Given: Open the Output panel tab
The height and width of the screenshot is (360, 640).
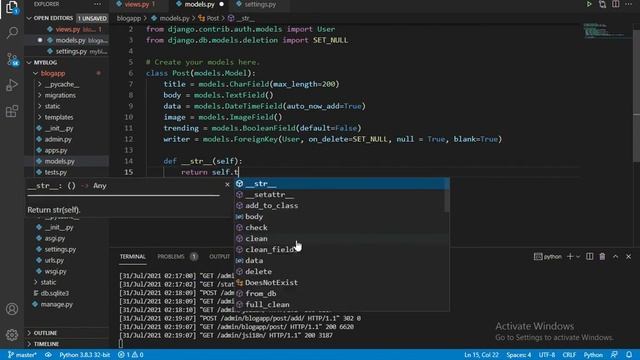Looking at the screenshot, I should click(220, 256).
